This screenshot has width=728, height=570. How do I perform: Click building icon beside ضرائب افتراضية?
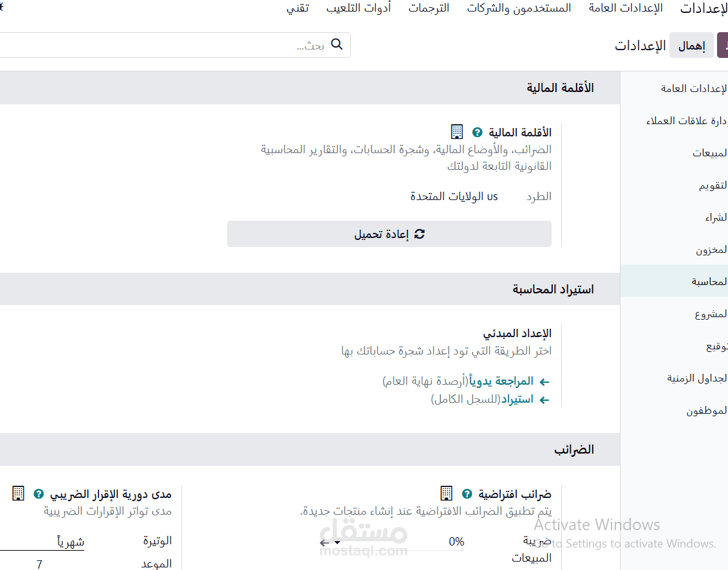(x=446, y=493)
